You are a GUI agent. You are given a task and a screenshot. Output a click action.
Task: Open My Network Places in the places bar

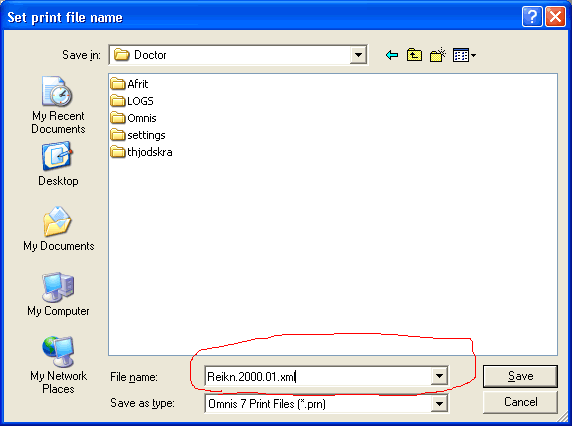(x=58, y=365)
